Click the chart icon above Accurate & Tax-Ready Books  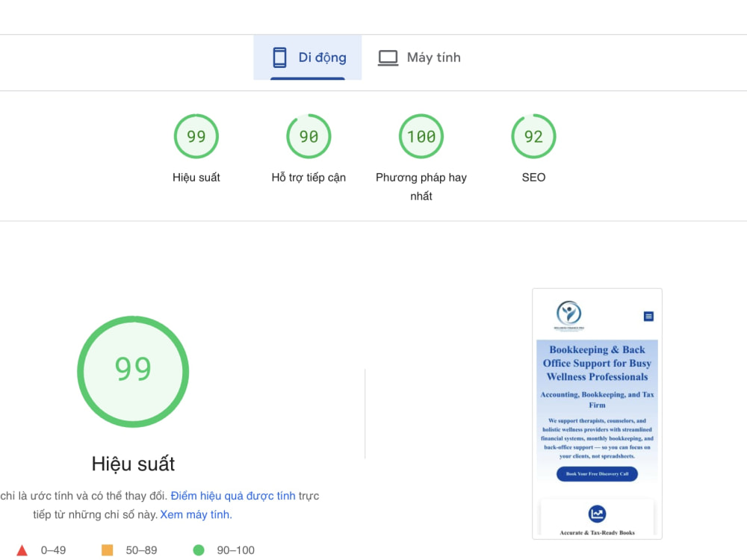point(597,514)
